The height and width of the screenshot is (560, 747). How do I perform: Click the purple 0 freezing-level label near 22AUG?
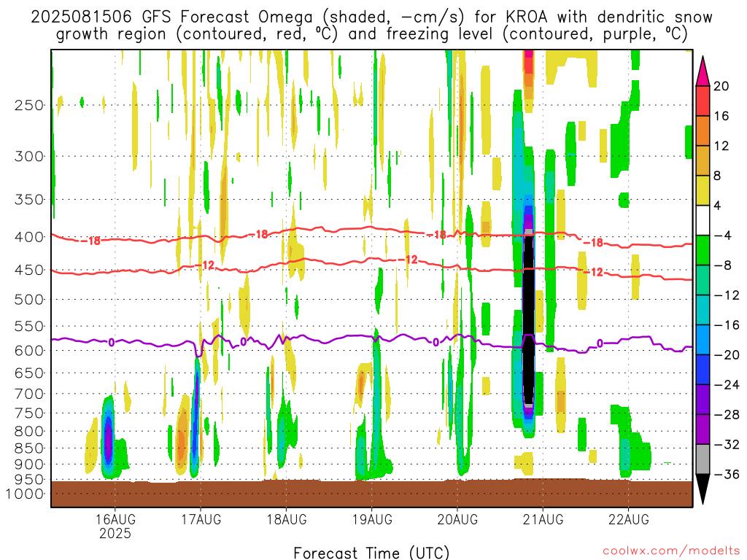(x=600, y=343)
